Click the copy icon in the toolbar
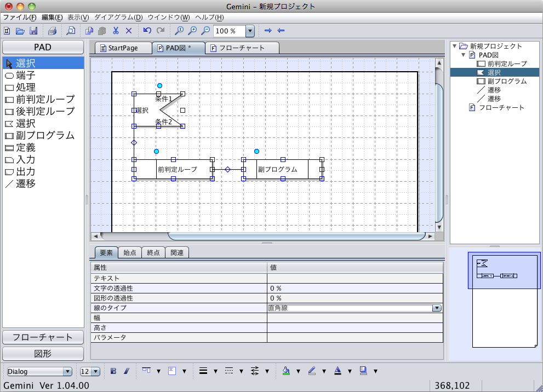The height and width of the screenshot is (392, 543). (89, 31)
